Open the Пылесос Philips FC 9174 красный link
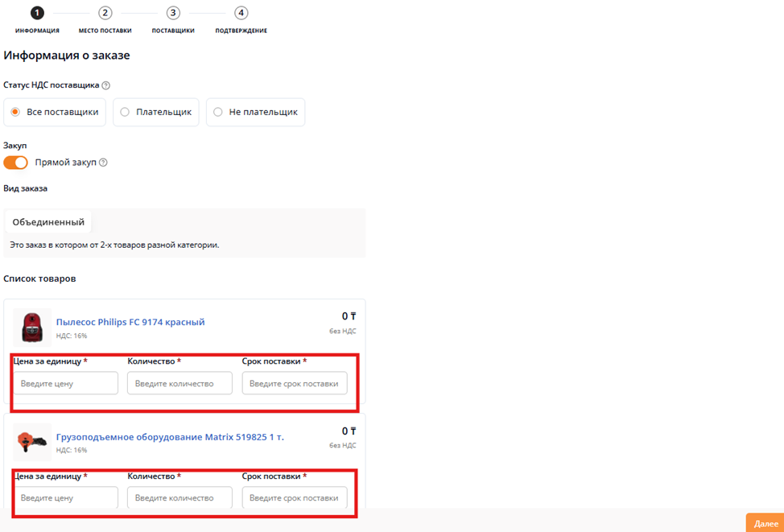Viewport: 784px width, 532px height. pyautogui.click(x=130, y=322)
